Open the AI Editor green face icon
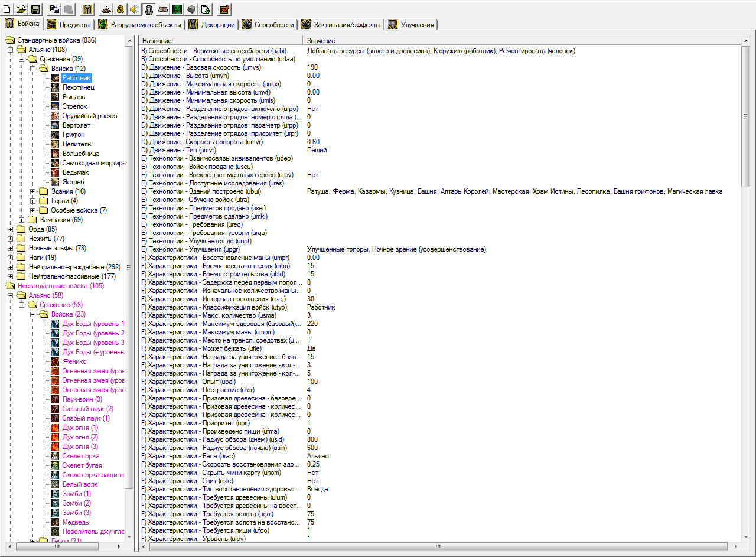Image resolution: width=756 pixels, height=557 pixels. [177, 9]
